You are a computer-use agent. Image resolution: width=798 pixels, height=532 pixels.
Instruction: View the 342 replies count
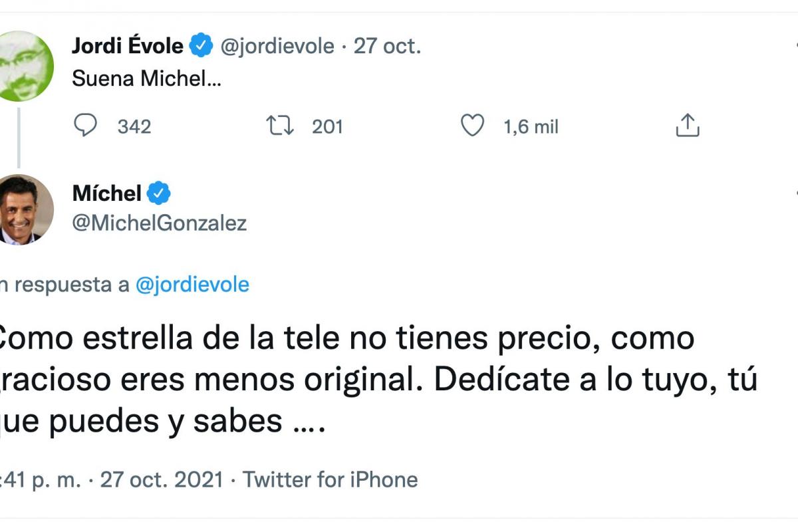(x=134, y=126)
